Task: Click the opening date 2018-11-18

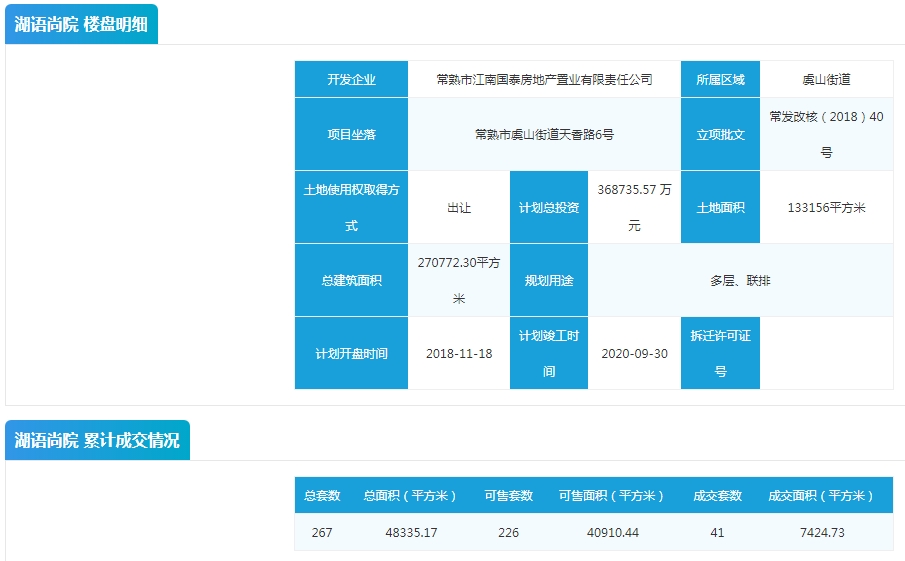Action: (458, 353)
